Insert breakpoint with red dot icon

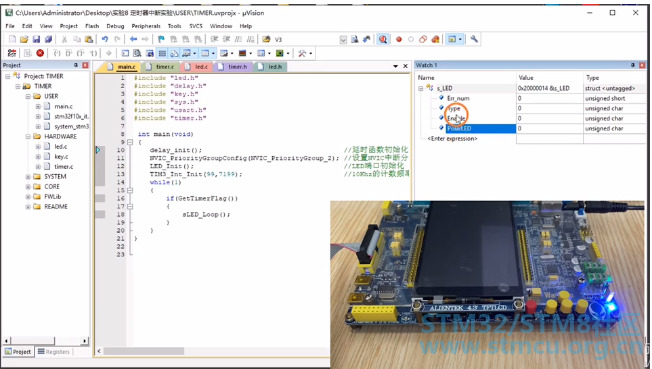[x=399, y=39]
